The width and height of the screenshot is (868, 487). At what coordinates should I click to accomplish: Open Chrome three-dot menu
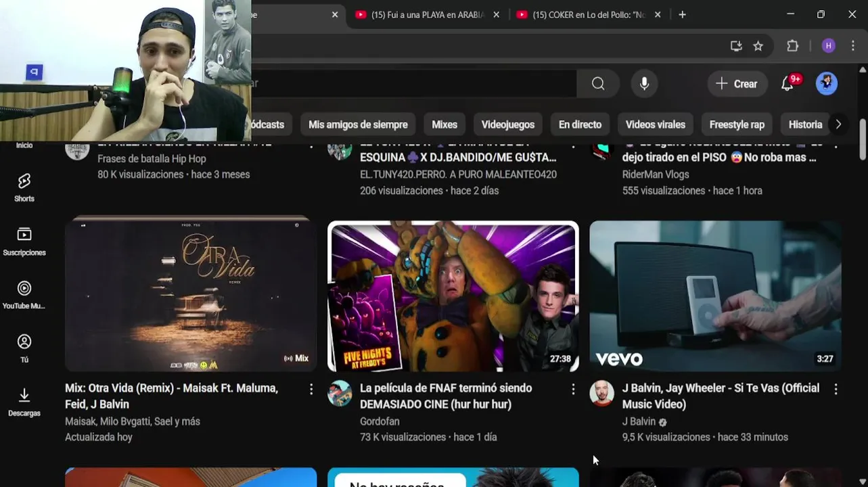[852, 46]
